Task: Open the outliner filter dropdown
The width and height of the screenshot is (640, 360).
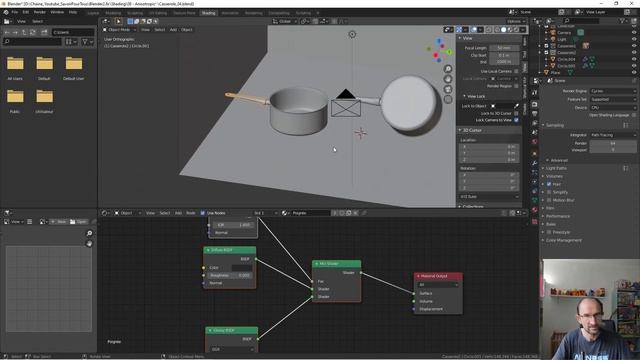Action: 623,21
